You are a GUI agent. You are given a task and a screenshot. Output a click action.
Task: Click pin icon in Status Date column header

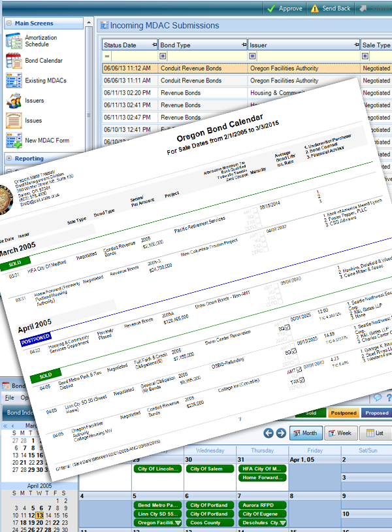coord(154,45)
